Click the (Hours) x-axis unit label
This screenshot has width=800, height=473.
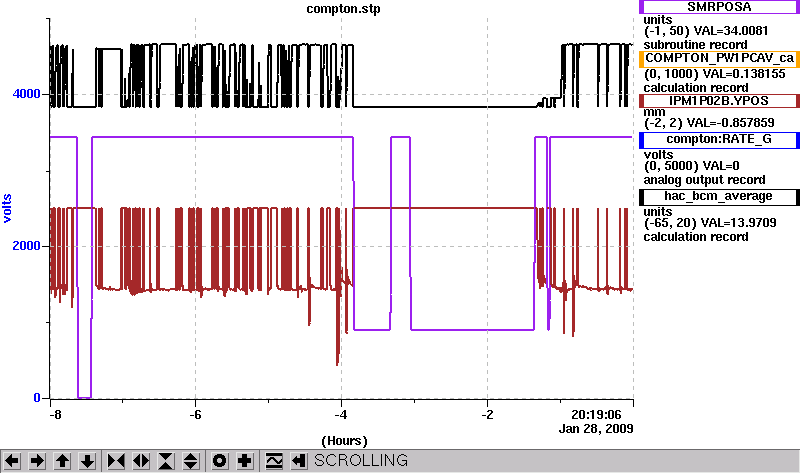point(344,441)
